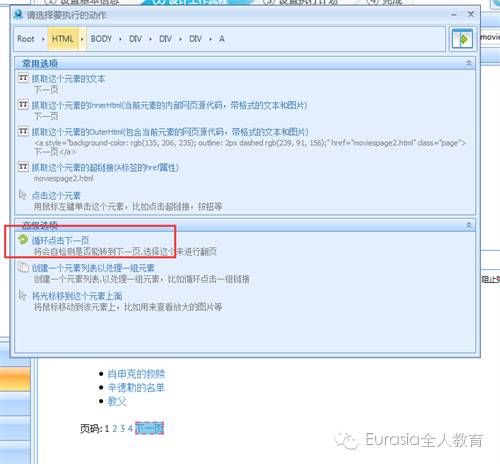The width and height of the screenshot is (500, 464).
Task: Click the text icon beside 抓取这个元素的文本
Action: pos(23,78)
